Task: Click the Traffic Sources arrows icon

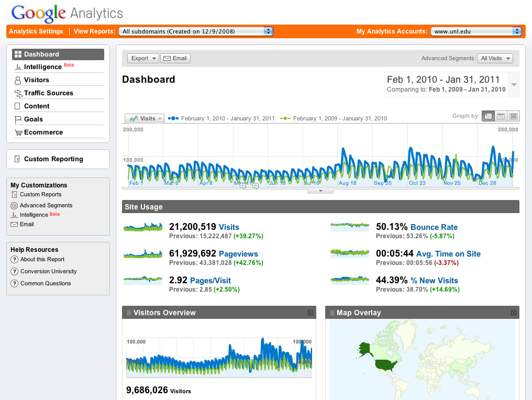Action: tap(18, 93)
